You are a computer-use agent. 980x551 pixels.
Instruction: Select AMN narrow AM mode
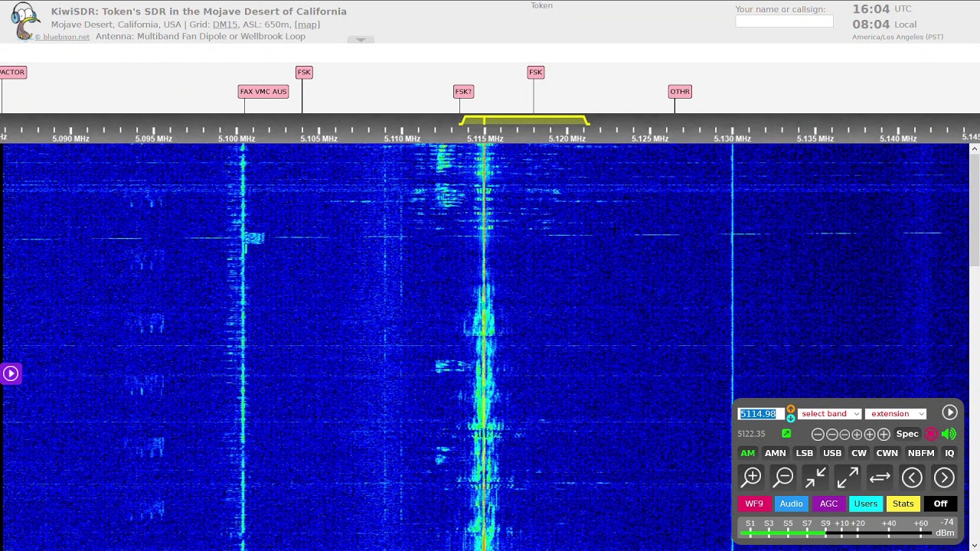[x=775, y=453]
